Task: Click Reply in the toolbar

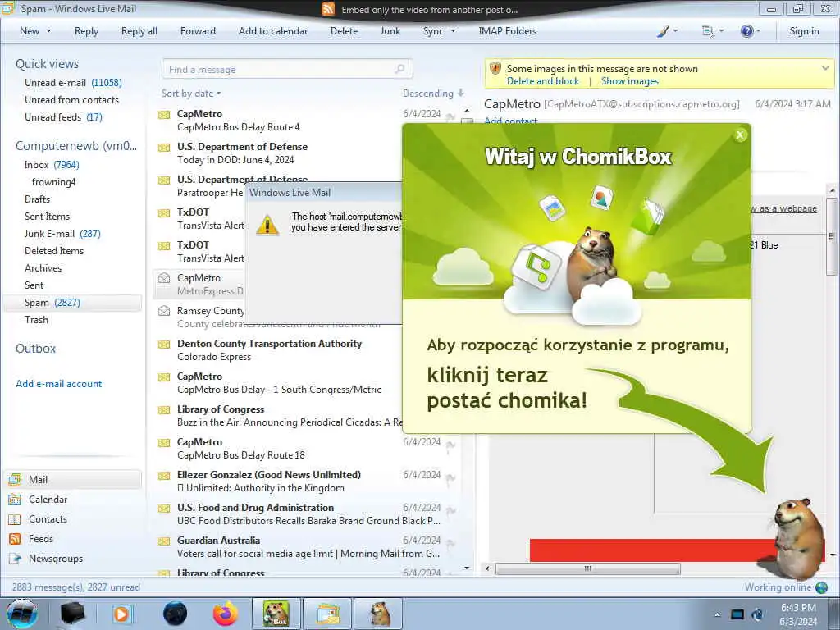Action: (x=86, y=31)
